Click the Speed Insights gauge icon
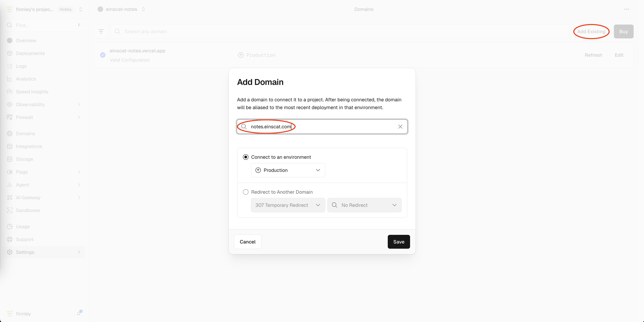Viewport: 644px width, 322px height. 10,92
